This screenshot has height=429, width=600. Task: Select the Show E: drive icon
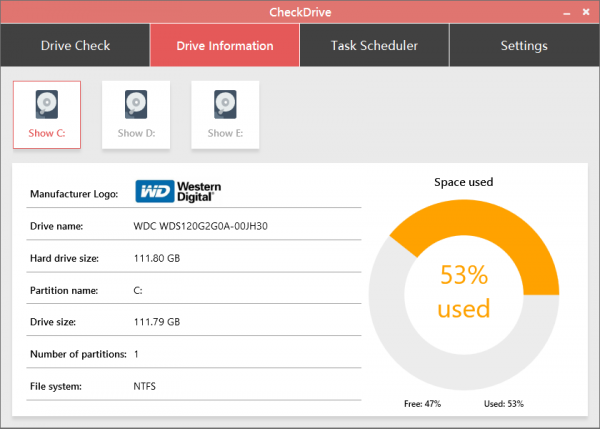pyautogui.click(x=225, y=115)
